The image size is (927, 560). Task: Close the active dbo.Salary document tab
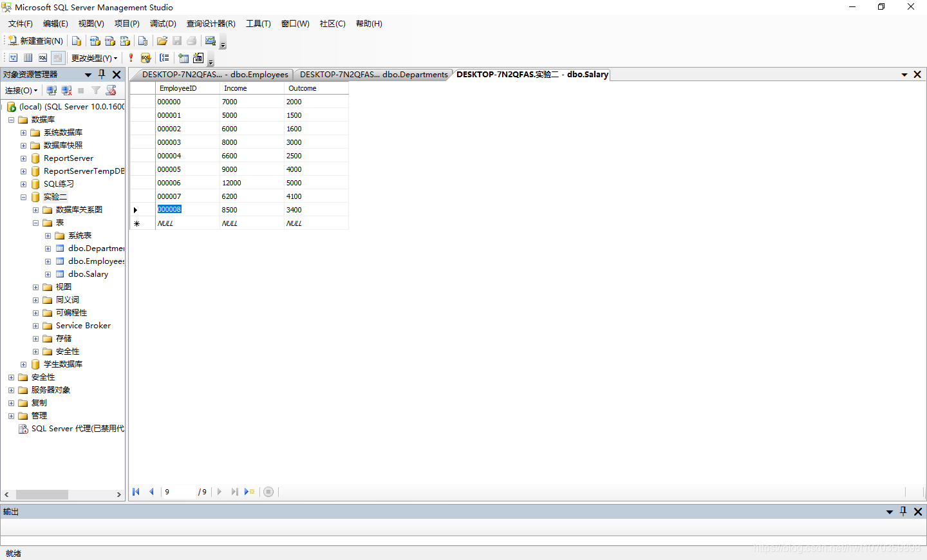pos(917,75)
